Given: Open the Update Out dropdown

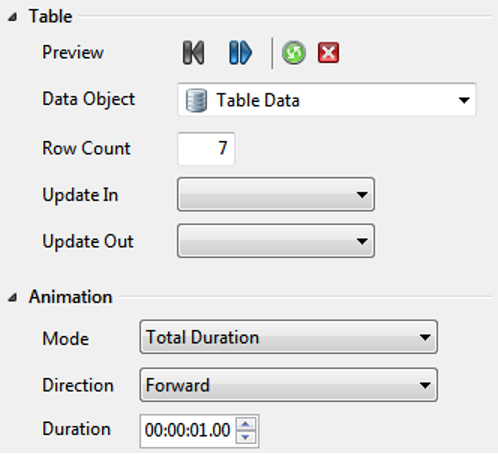Looking at the screenshot, I should (276, 241).
